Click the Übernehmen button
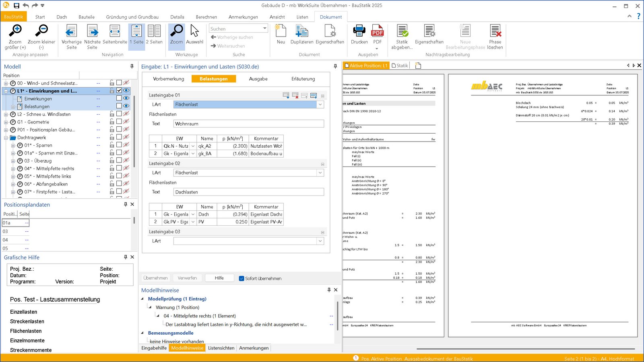 (155, 278)
